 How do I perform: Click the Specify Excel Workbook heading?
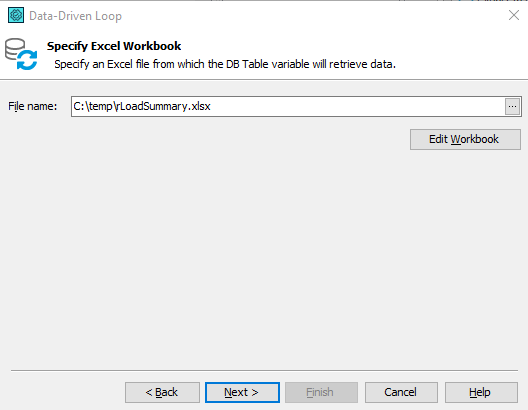114,46
